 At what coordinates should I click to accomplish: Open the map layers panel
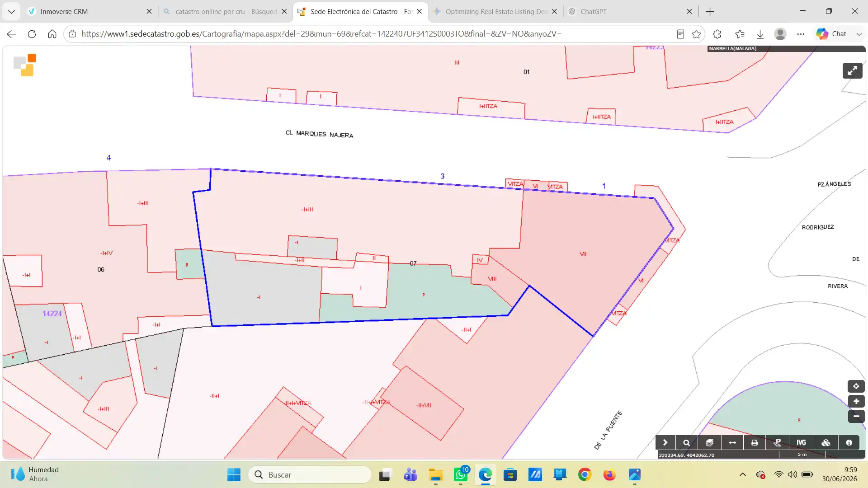709,443
